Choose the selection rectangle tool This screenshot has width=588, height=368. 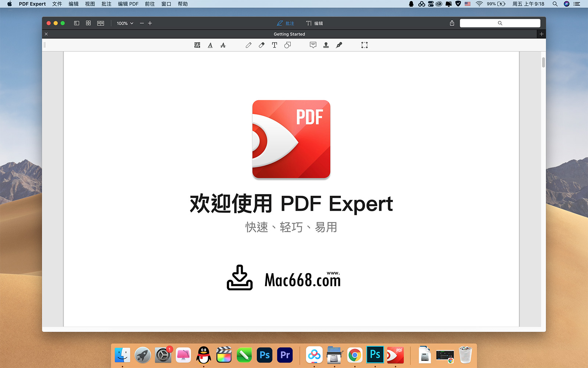pos(365,45)
